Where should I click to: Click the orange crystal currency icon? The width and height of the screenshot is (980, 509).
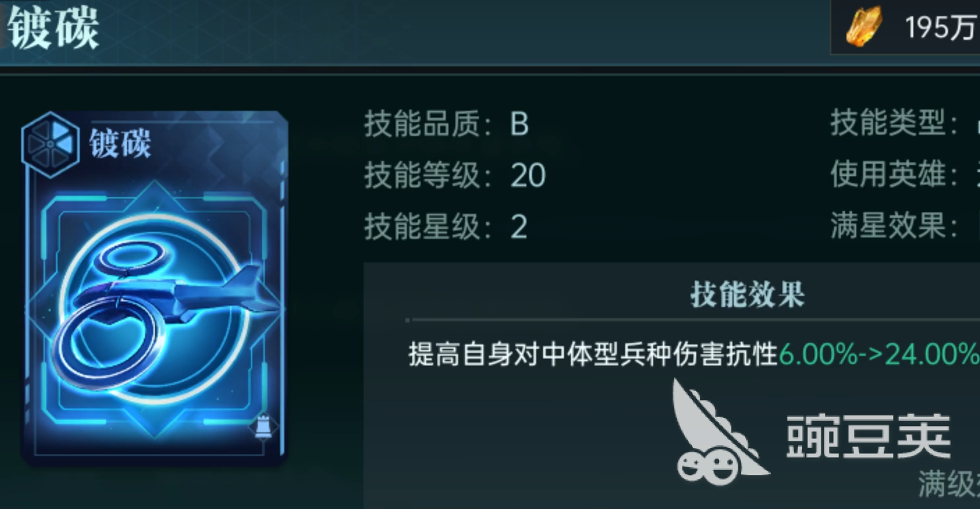(x=864, y=27)
